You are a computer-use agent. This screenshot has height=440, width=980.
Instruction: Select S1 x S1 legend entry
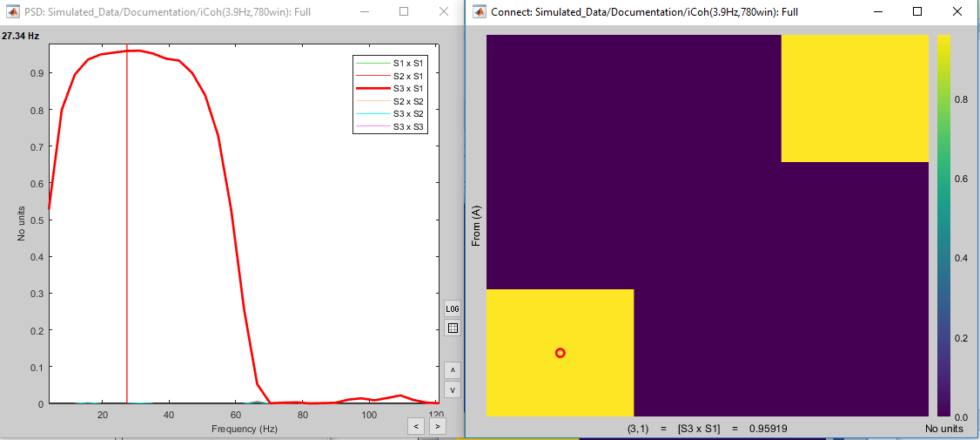(x=392, y=64)
